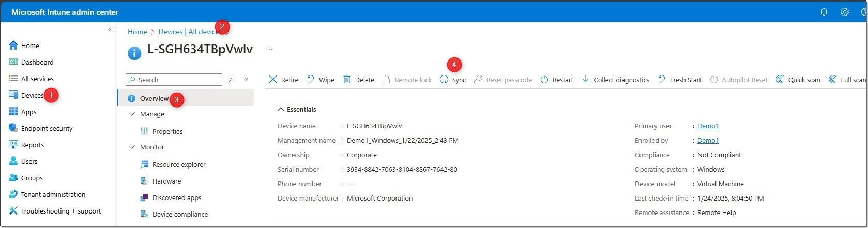Collapse the Essentials section
868x228 pixels.
[x=281, y=109]
